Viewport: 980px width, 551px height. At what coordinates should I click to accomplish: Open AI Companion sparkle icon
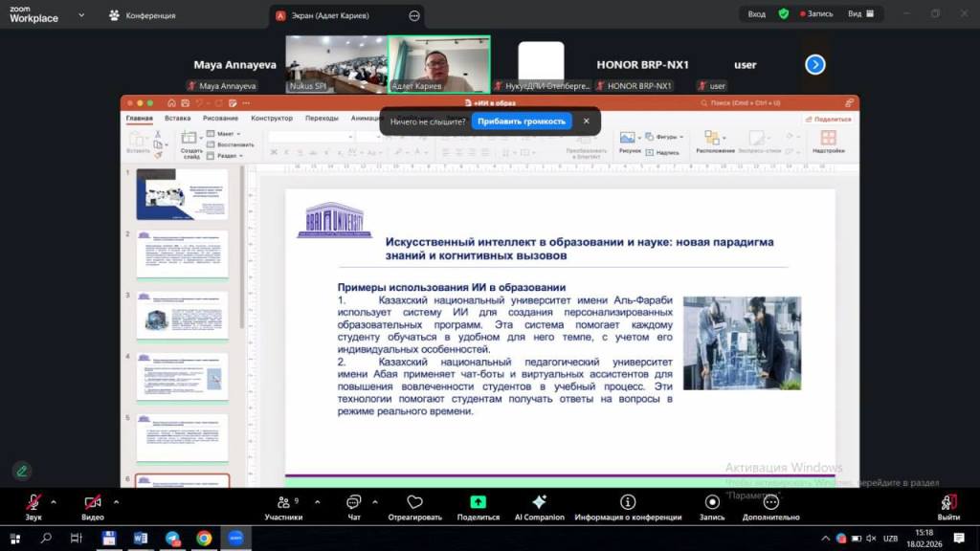540,502
